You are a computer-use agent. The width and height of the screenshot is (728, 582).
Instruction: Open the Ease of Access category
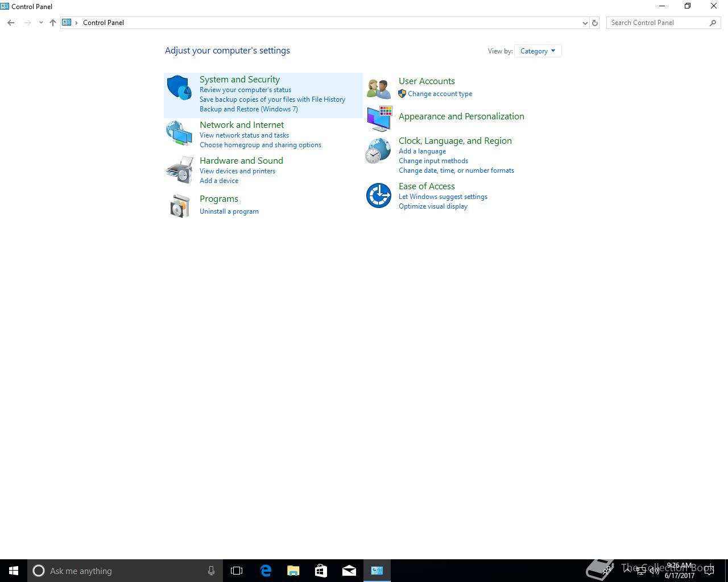[x=427, y=186]
